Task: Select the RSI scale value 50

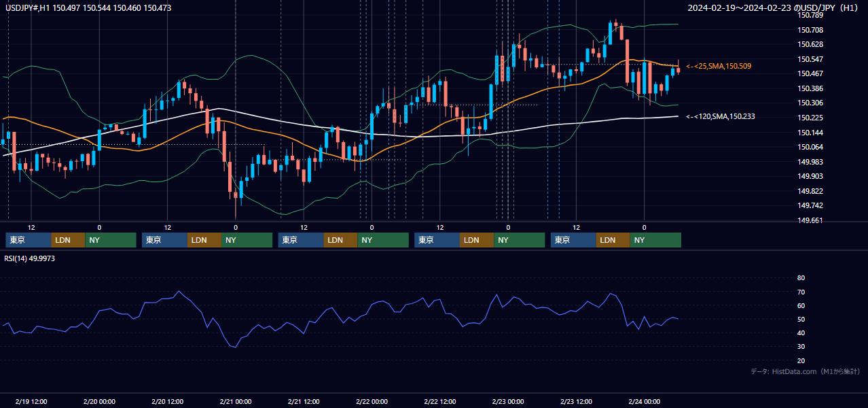Action: click(801, 320)
